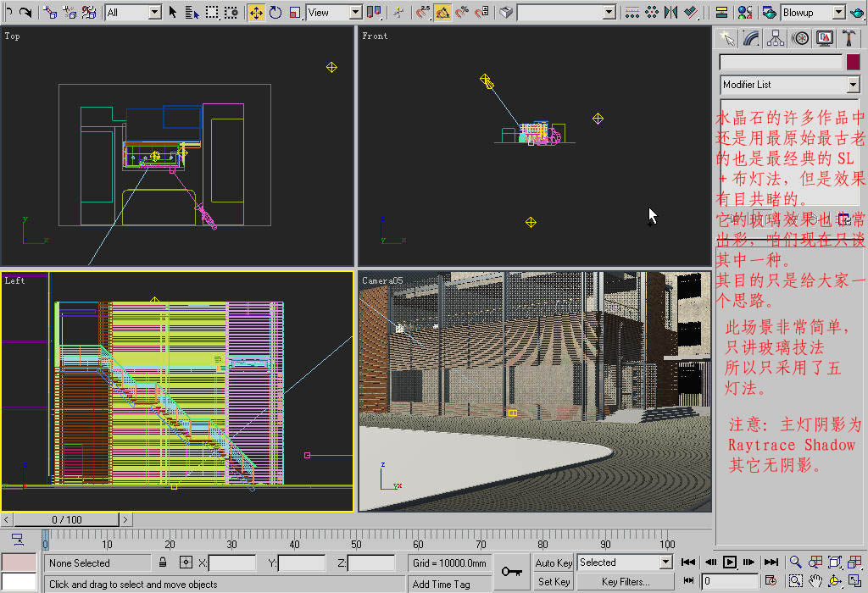Click the mini curve editor toggle icon
This screenshot has width=868, height=593.
click(19, 540)
